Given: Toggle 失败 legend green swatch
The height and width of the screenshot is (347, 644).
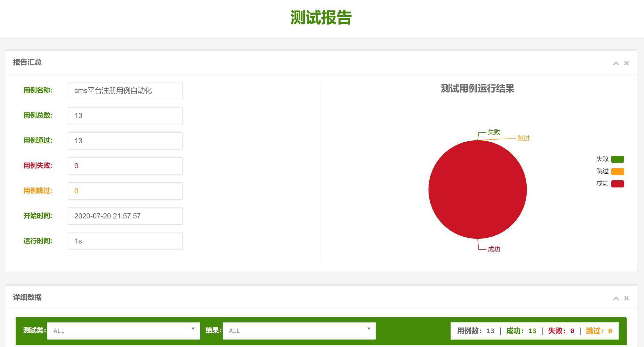Looking at the screenshot, I should point(617,159).
